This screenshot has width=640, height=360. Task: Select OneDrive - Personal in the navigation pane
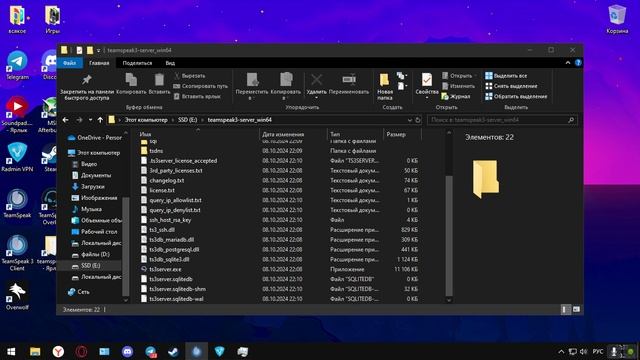tap(95, 138)
